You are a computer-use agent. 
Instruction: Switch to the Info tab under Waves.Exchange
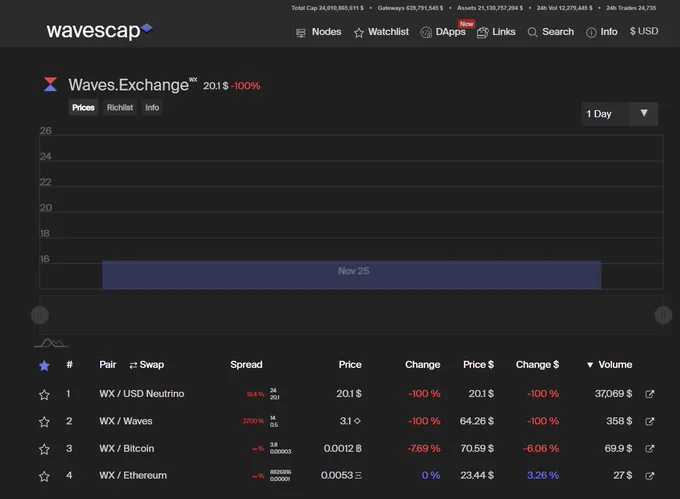coord(152,108)
